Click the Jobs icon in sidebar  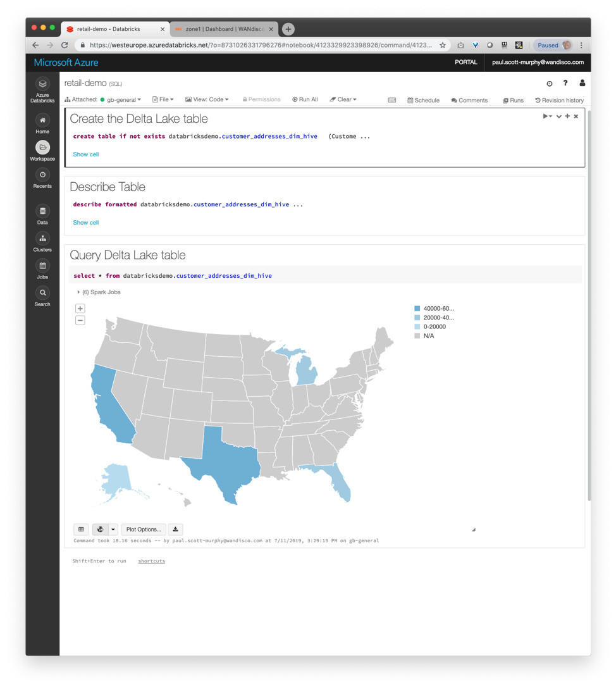(42, 266)
